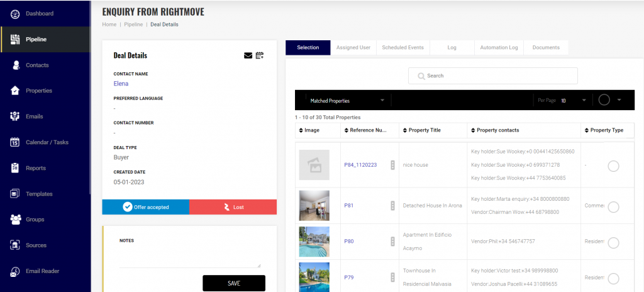This screenshot has width=644, height=292.
Task: Open Calendar / Tasks from the sidebar
Action: tap(47, 142)
